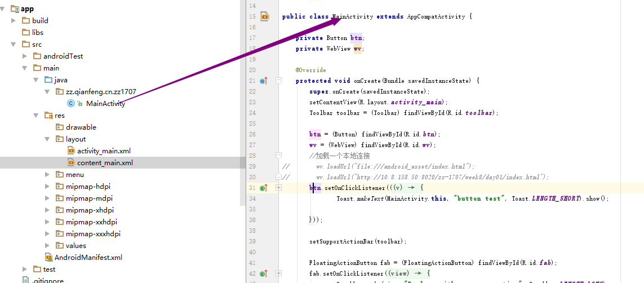The height and width of the screenshot is (283, 644).
Task: Select the drawable folder label
Action: [x=81, y=127]
